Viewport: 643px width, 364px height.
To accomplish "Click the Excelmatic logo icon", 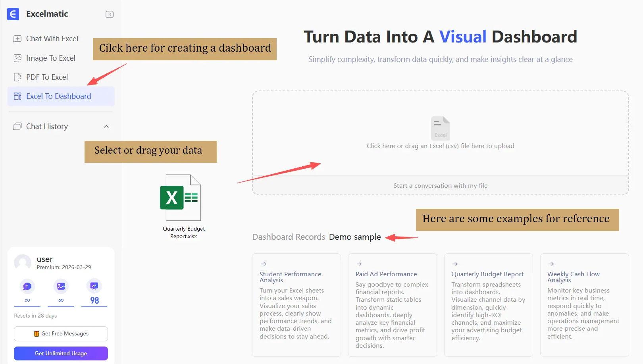I will [x=13, y=14].
